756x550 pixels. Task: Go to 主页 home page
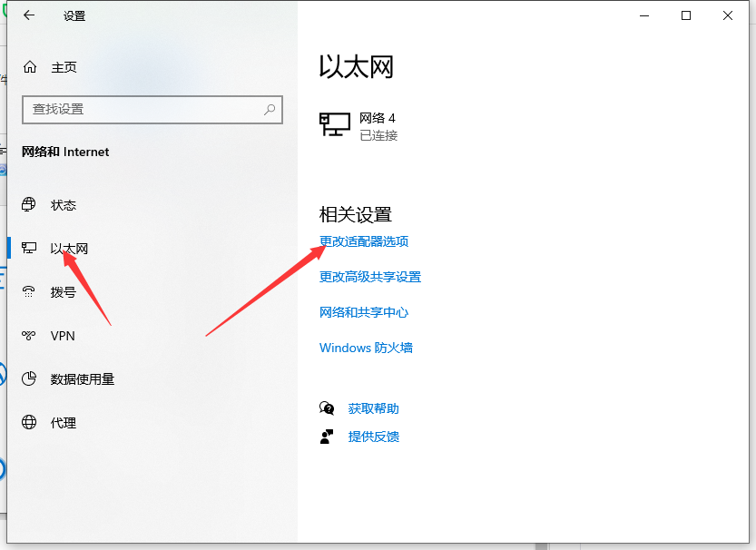click(64, 67)
